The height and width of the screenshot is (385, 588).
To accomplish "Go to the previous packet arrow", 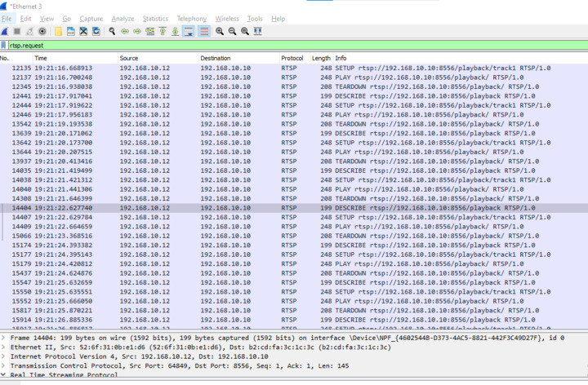I will pyautogui.click(x=125, y=31).
